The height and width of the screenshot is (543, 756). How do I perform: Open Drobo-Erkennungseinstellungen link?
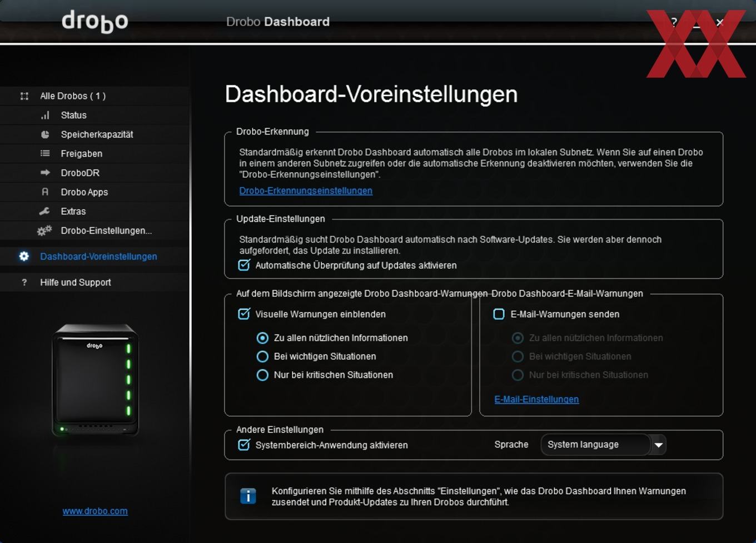306,191
